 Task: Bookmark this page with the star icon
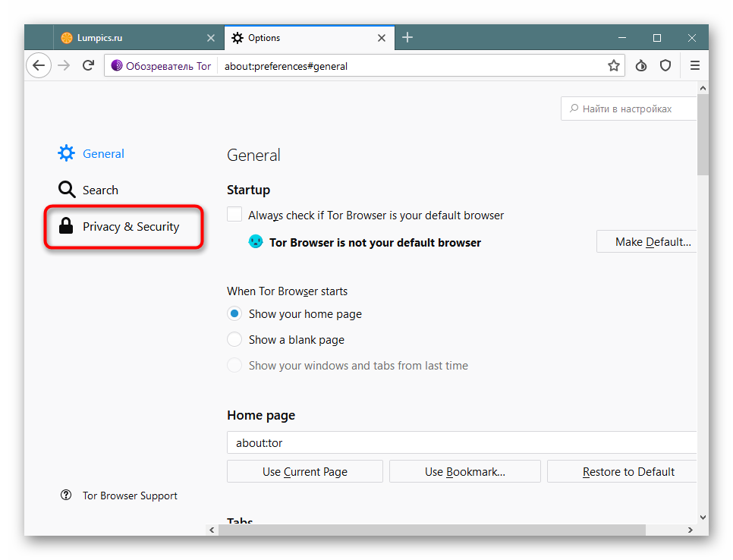(x=613, y=66)
